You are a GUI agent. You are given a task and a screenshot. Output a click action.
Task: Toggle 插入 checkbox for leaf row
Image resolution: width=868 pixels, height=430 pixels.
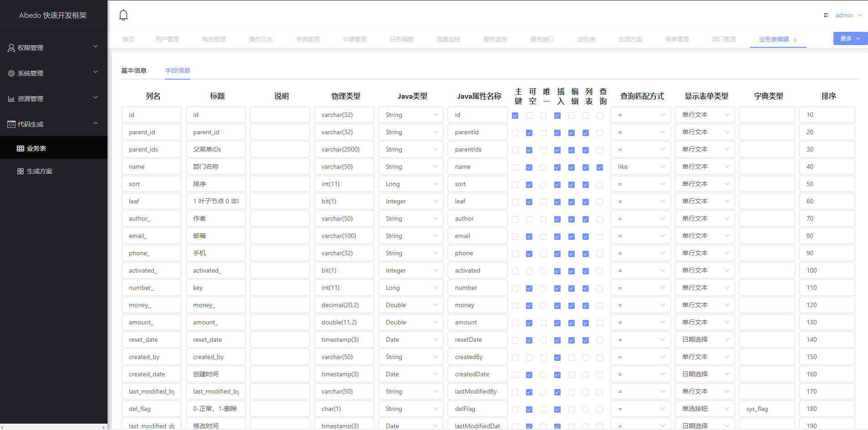pyautogui.click(x=557, y=202)
